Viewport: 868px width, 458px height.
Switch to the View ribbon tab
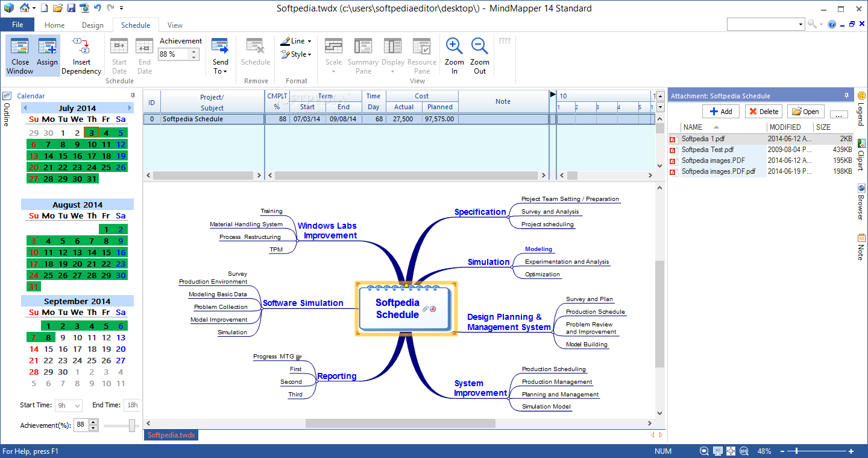click(x=175, y=25)
